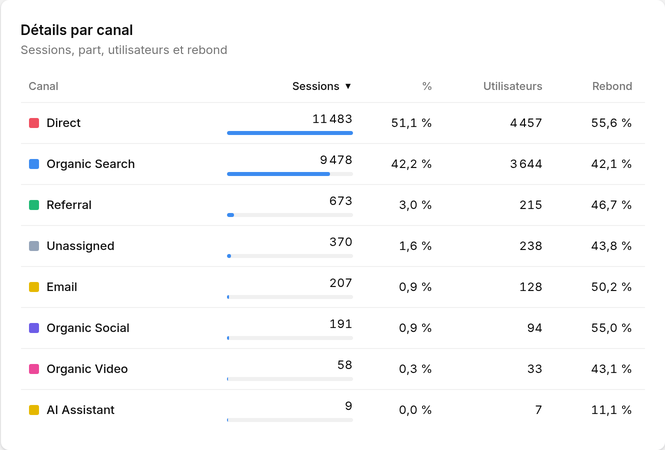Click the gray Unassigned color swatch
Viewport: 665px width, 450px height.
(x=34, y=246)
